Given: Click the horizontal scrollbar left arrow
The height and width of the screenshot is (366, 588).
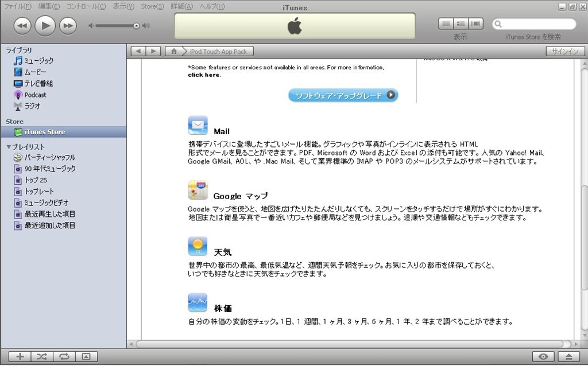Looking at the screenshot, I should [131, 344].
